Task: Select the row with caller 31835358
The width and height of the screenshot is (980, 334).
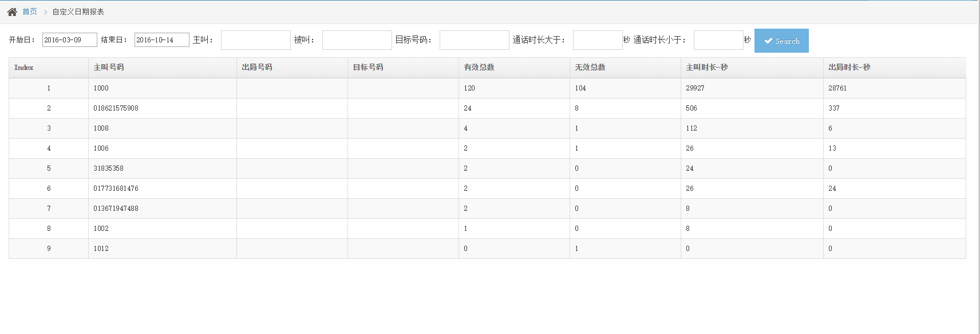Action: [109, 168]
